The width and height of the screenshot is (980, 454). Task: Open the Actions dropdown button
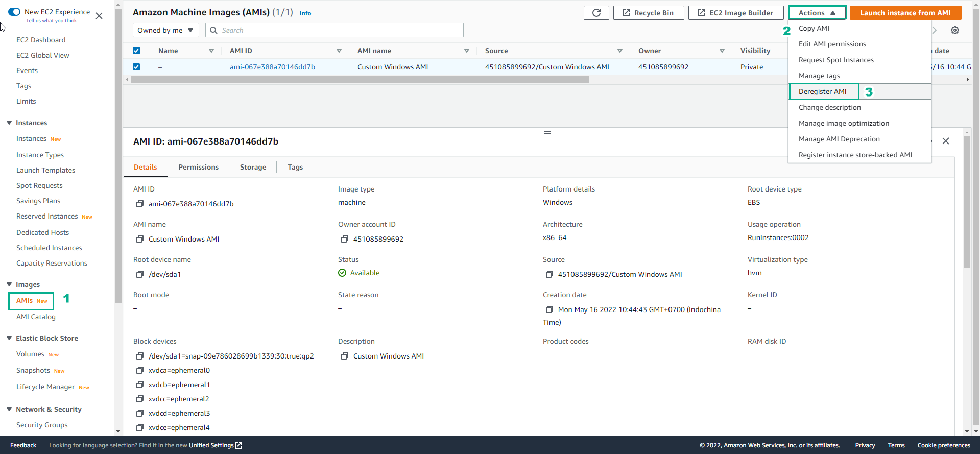click(x=817, y=13)
